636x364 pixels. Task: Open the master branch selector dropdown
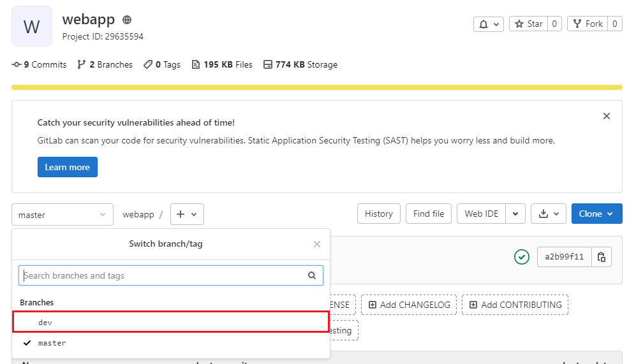pos(63,214)
